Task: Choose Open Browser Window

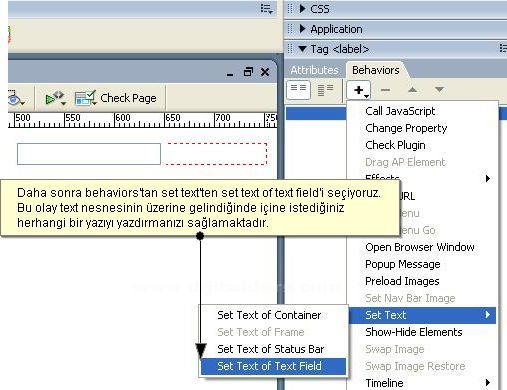Action: click(x=420, y=247)
